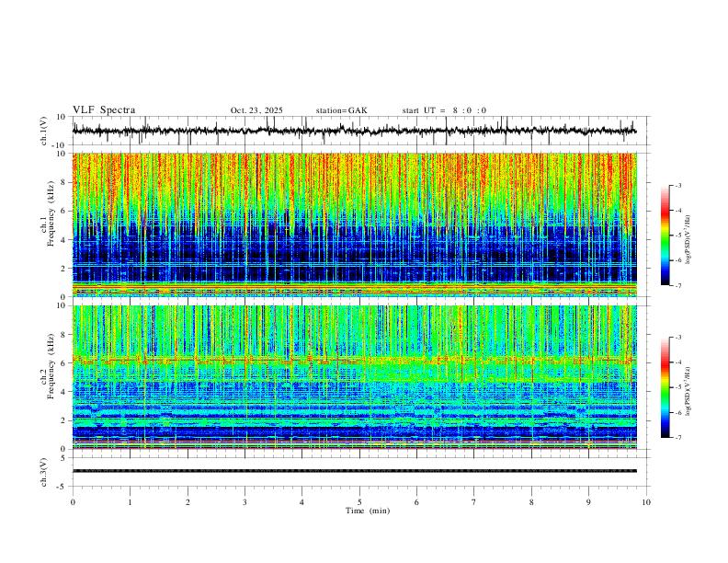This screenshot has height=563, width=728.
Task: Click the ch.1 PSD color scale bar
Action: (x=665, y=236)
